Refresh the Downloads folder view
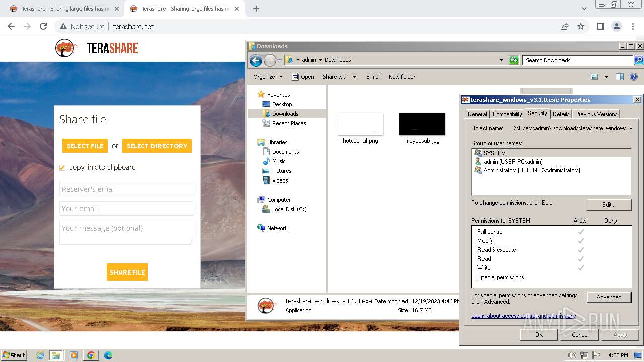 [514, 60]
